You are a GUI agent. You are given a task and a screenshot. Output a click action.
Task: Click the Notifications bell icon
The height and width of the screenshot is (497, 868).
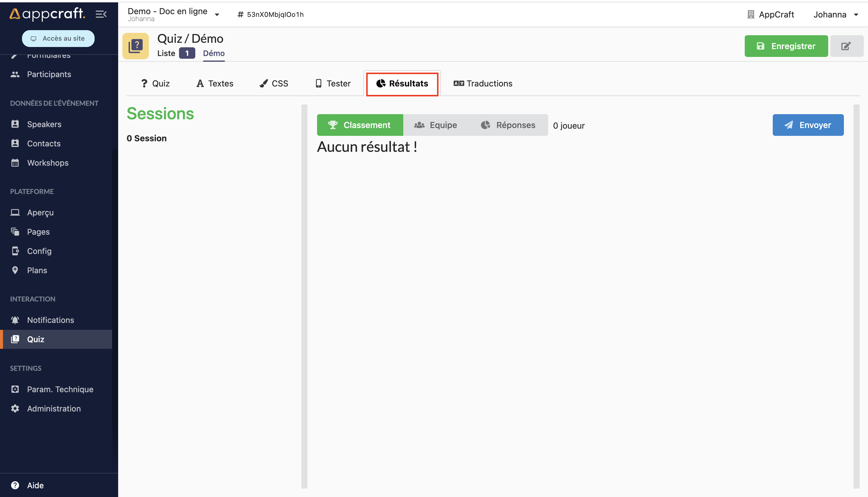(x=15, y=320)
